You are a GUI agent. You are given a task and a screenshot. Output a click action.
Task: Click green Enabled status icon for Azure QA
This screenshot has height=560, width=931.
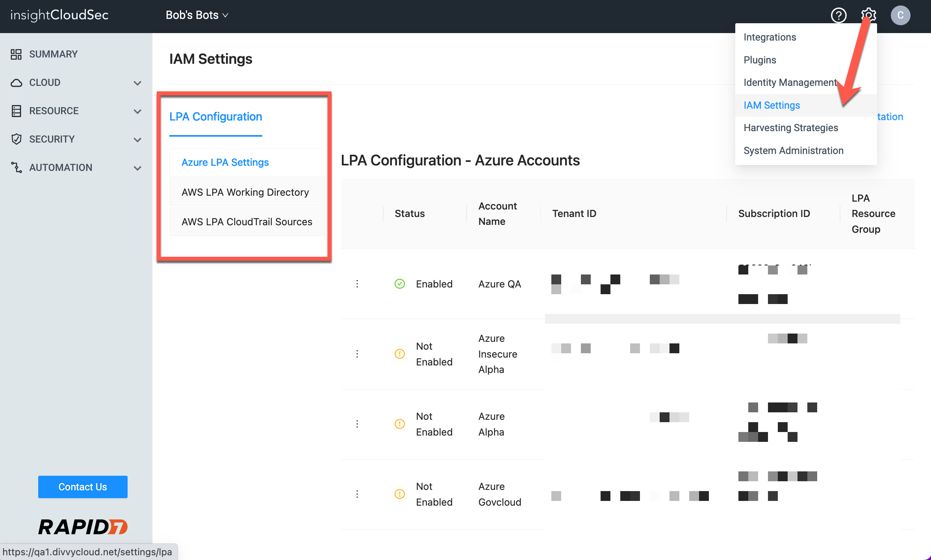coord(400,284)
